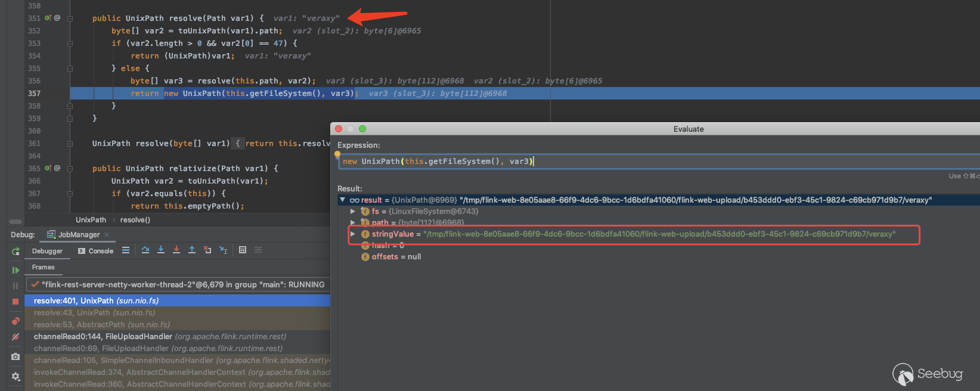Click UnixPath in the editor breadcrumb
Image resolution: width=980 pixels, height=391 pixels.
(x=91, y=220)
